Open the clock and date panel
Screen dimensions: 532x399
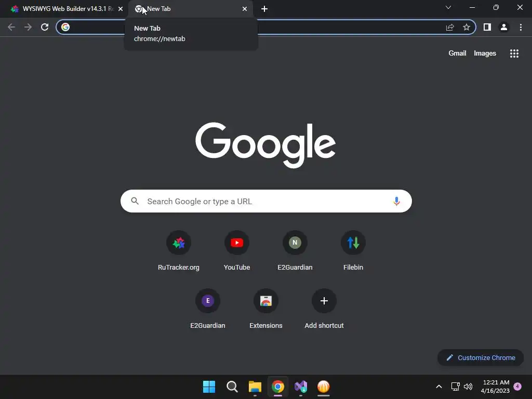(x=495, y=387)
